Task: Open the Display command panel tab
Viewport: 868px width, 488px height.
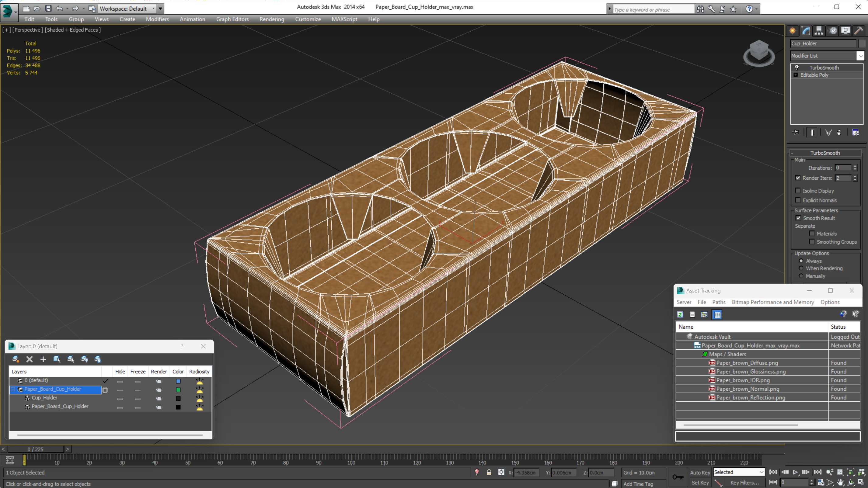Action: 845,31
